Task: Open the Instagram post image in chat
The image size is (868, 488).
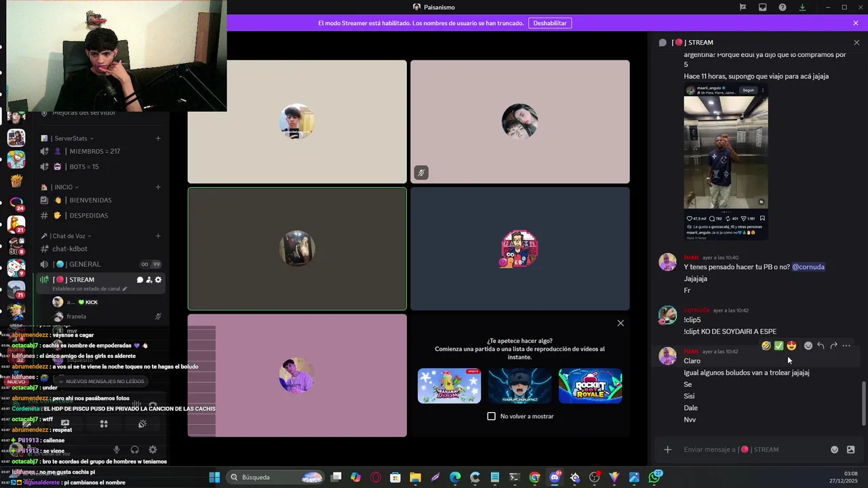Action: click(726, 162)
